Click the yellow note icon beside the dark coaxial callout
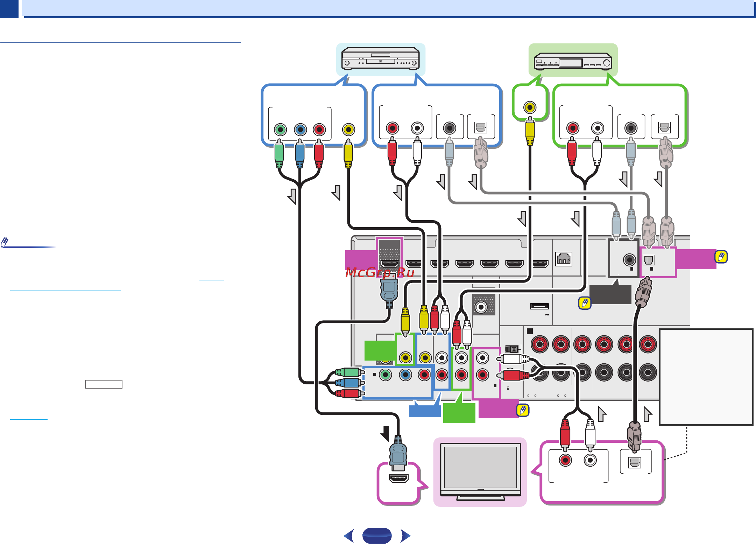This screenshot has height=544, width=756. tap(585, 303)
